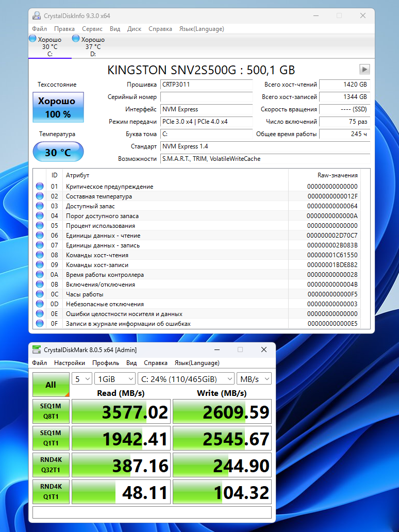Click the next disk arrow button
The height and width of the screenshot is (532, 399).
click(x=364, y=69)
